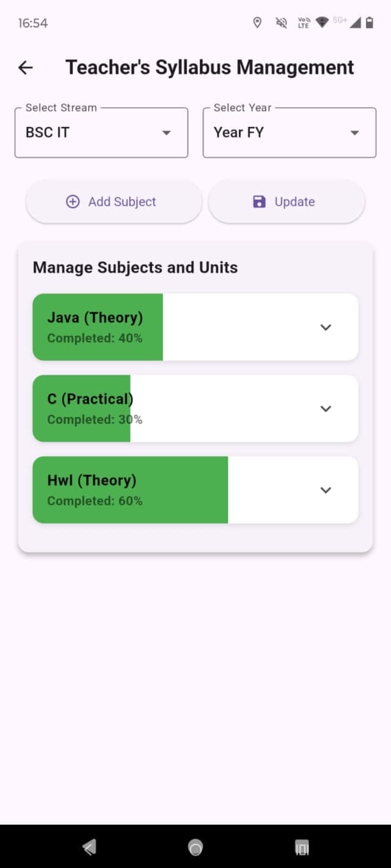Screen dimensions: 391x868
Task: Click the Java 40% green progress bar
Action: point(98,327)
